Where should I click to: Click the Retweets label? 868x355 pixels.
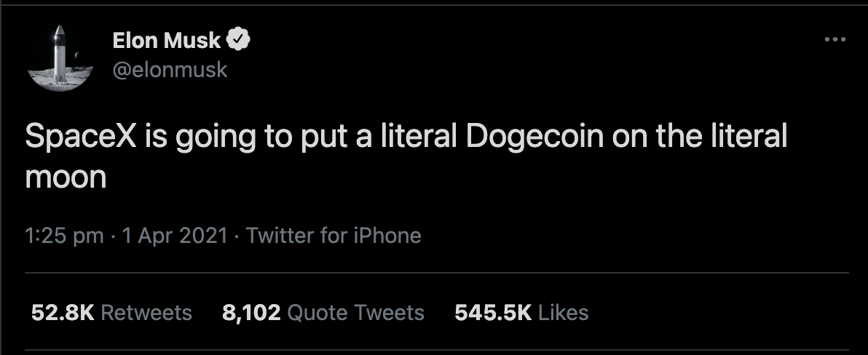(146, 313)
